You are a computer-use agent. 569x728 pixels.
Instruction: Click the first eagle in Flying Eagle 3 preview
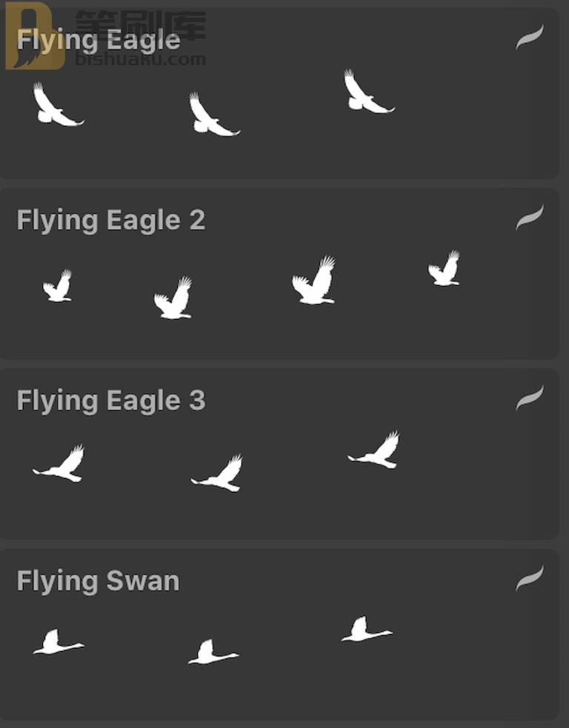[59, 464]
